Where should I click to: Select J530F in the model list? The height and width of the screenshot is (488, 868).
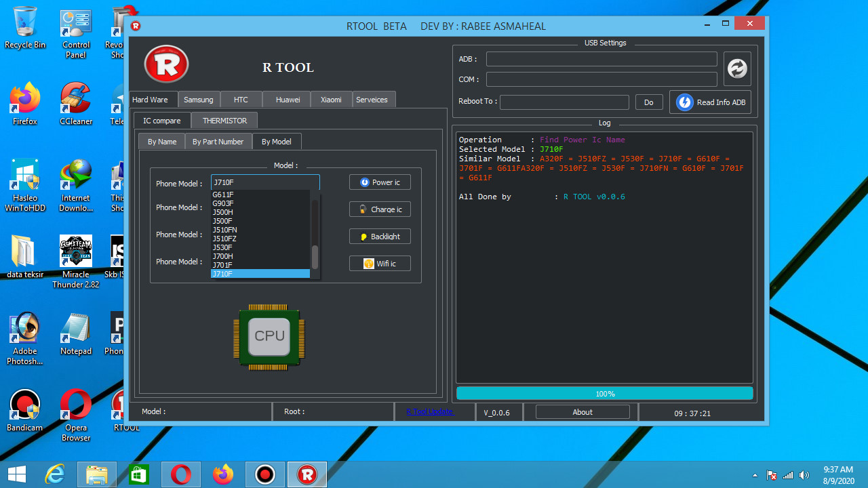tap(260, 247)
